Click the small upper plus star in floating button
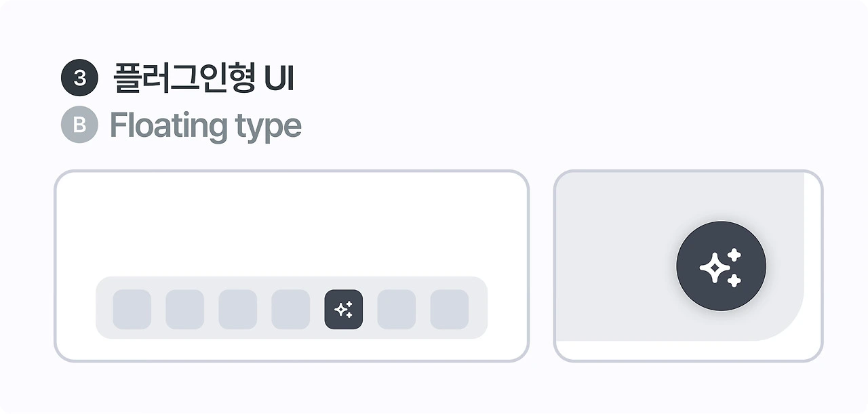Screen dimensions: 868x414 point(734,255)
